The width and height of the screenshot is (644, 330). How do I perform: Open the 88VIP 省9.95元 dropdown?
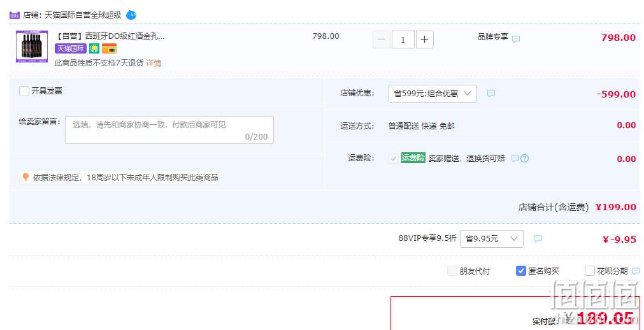click(x=492, y=239)
